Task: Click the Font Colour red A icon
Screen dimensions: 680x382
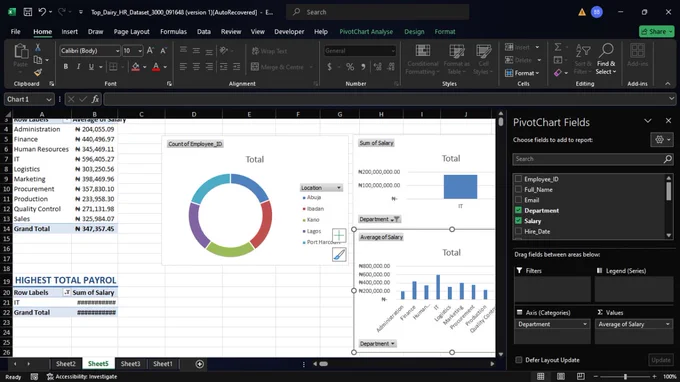Action: (x=156, y=67)
